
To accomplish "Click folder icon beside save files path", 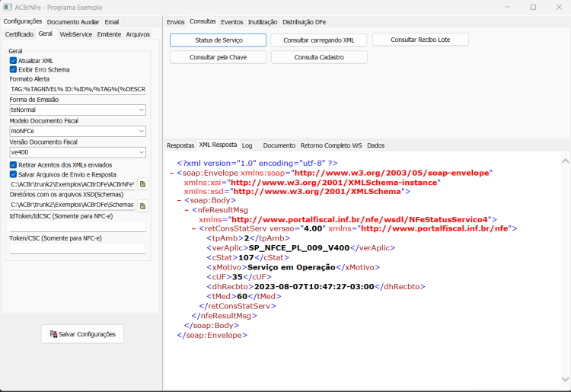I will coord(142,184).
